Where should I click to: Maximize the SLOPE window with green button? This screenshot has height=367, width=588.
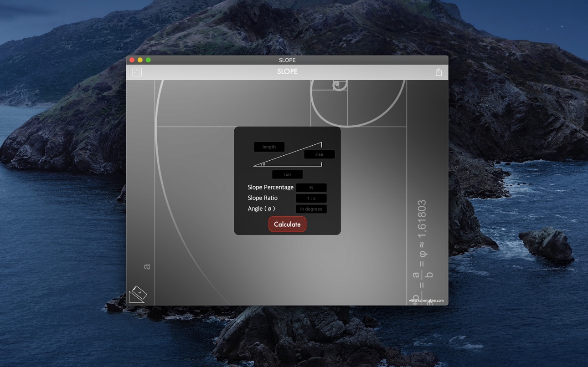coord(148,60)
